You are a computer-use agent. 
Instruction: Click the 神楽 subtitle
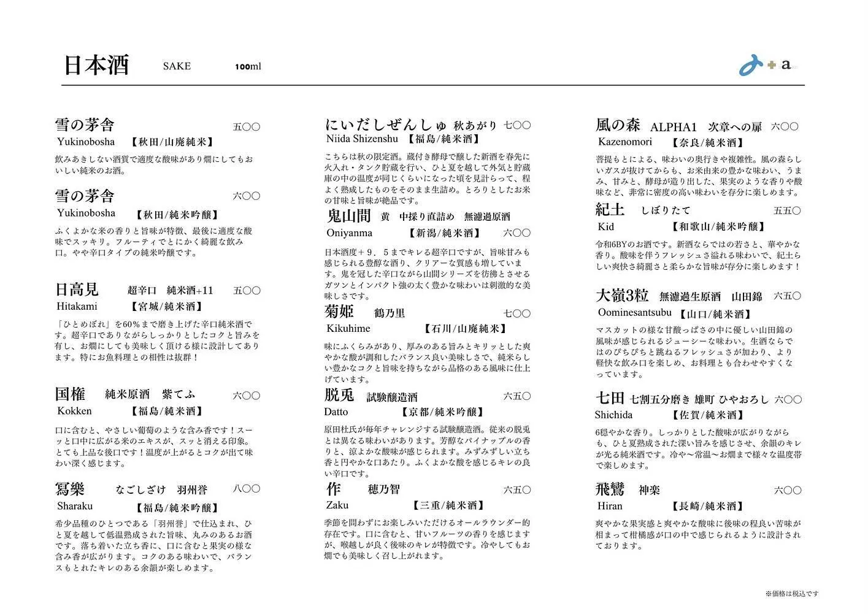650,490
